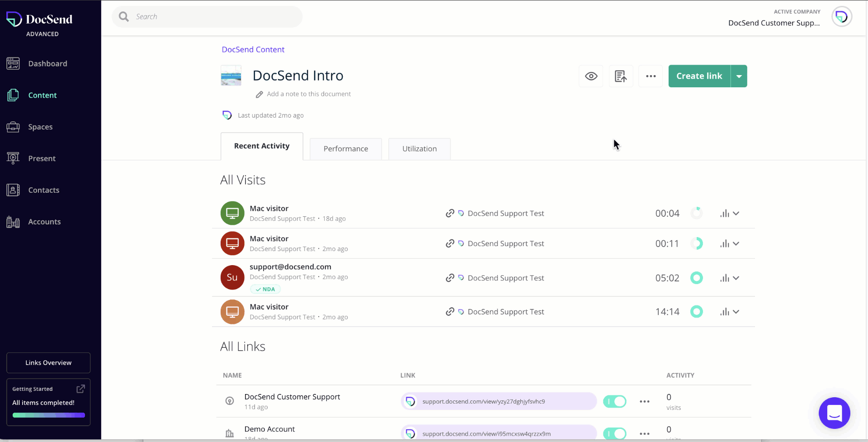Click the red Su avatar
Viewport: 868px width, 442px height.
click(232, 277)
